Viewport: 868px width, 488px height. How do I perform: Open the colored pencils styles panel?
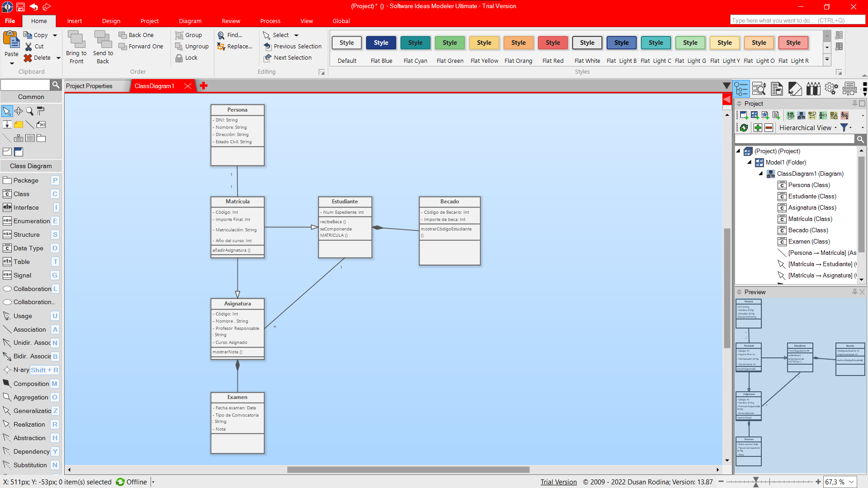click(x=813, y=89)
